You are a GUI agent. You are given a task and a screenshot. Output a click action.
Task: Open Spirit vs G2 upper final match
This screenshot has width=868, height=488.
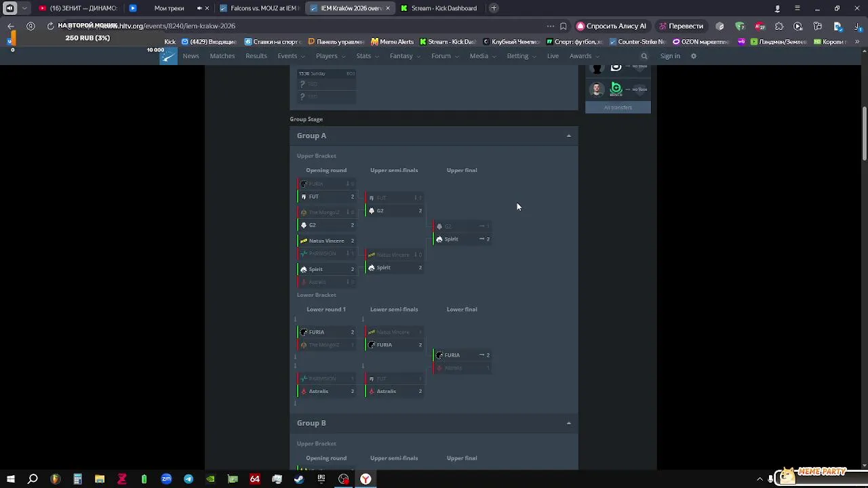(462, 232)
